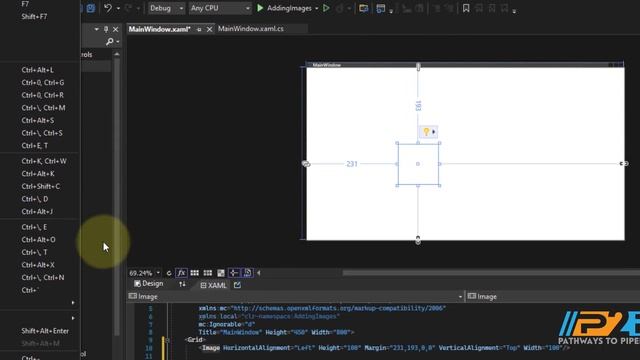Open the Any CPU platform dropdown
Image resolution: width=640 pixels, height=360 pixels.
[220, 8]
